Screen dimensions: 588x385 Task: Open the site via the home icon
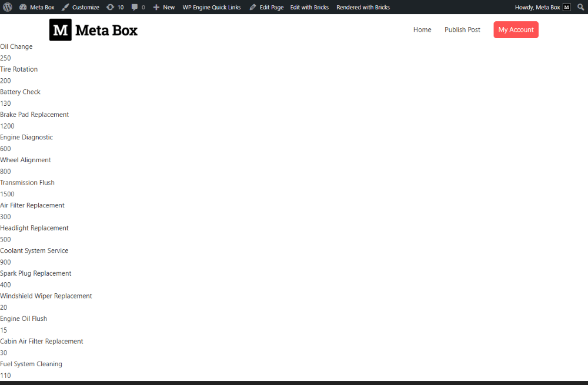pos(21,7)
